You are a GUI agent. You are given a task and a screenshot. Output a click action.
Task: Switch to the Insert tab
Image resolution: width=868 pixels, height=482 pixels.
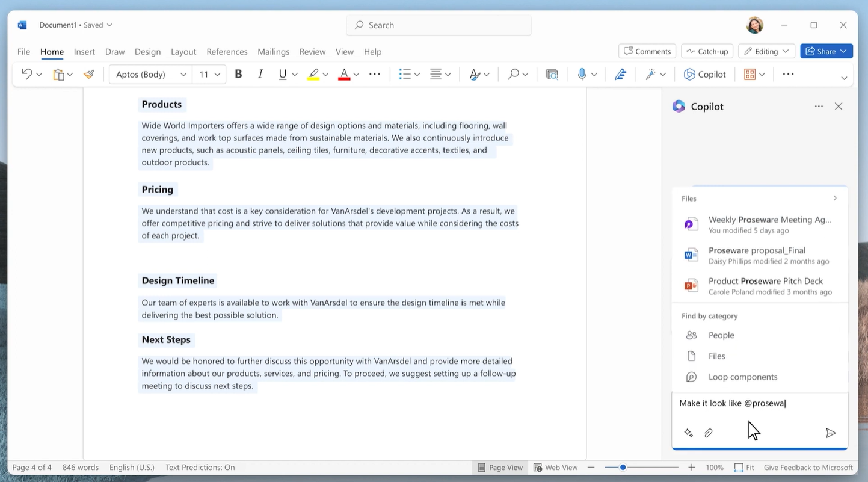(84, 52)
